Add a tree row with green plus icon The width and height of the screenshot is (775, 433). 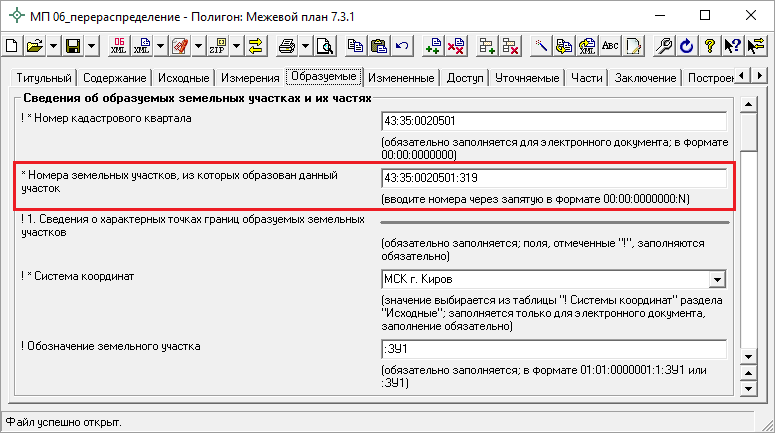coord(487,46)
